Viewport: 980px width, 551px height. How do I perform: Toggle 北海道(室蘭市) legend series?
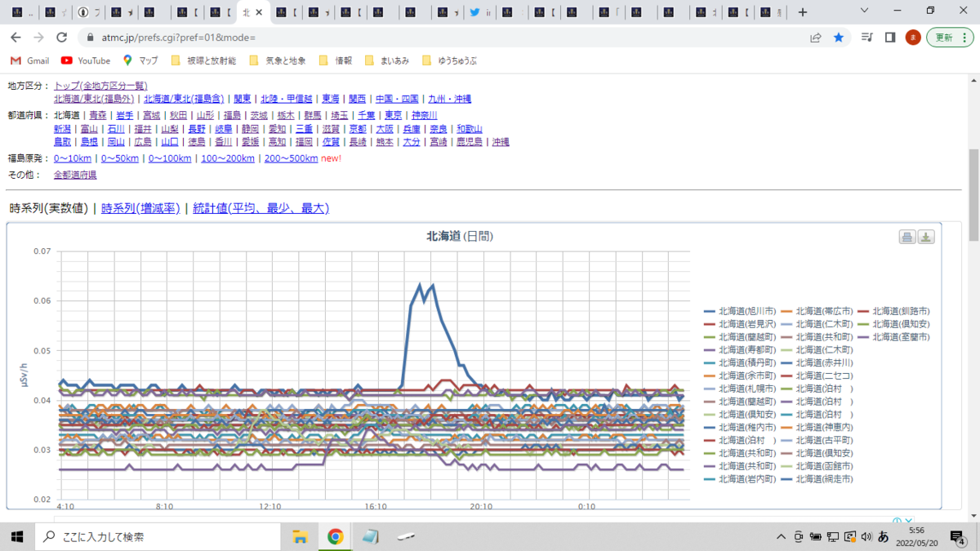pyautogui.click(x=893, y=336)
